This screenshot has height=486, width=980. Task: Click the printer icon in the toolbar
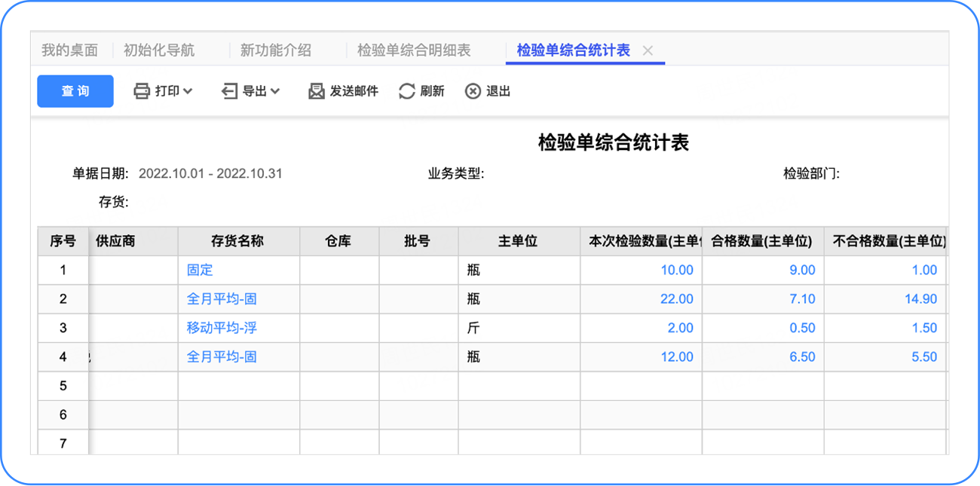[x=142, y=91]
